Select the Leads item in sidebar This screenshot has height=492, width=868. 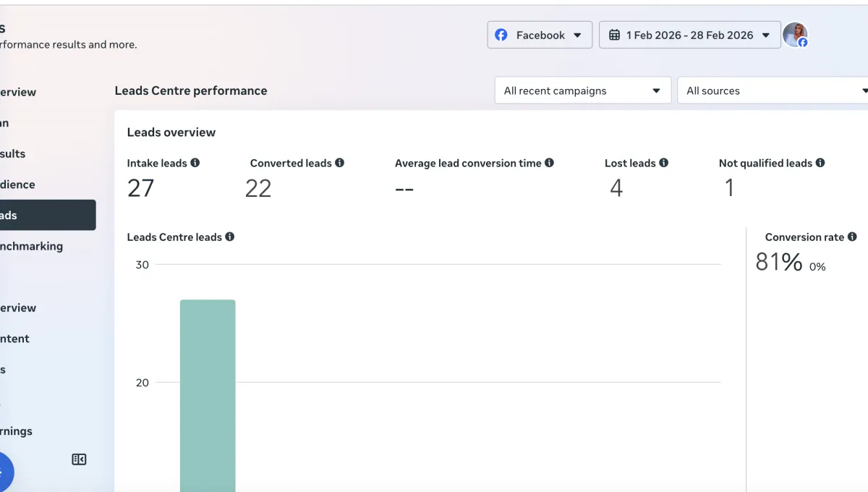tap(43, 215)
